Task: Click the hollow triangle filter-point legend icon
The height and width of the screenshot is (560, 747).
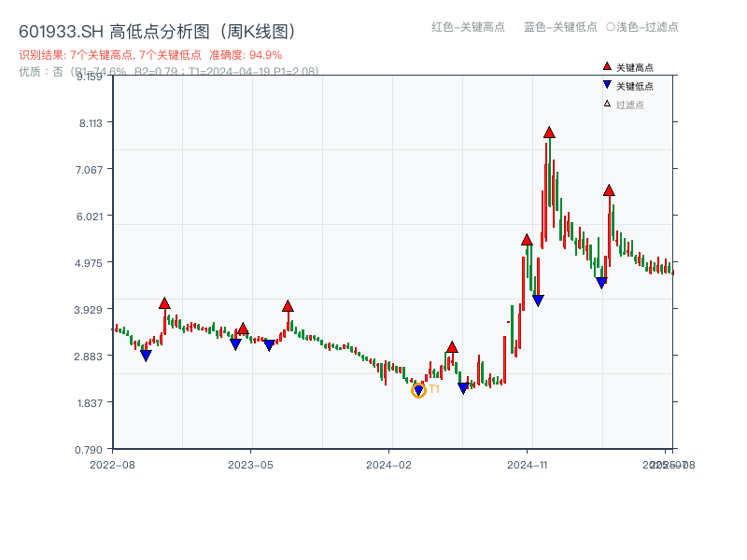Action: point(607,104)
